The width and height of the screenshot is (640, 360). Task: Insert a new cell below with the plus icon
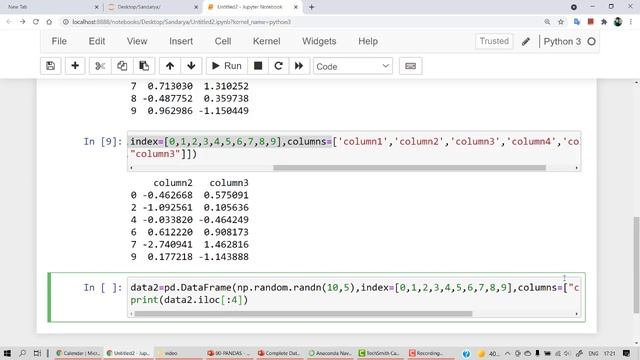tap(75, 66)
